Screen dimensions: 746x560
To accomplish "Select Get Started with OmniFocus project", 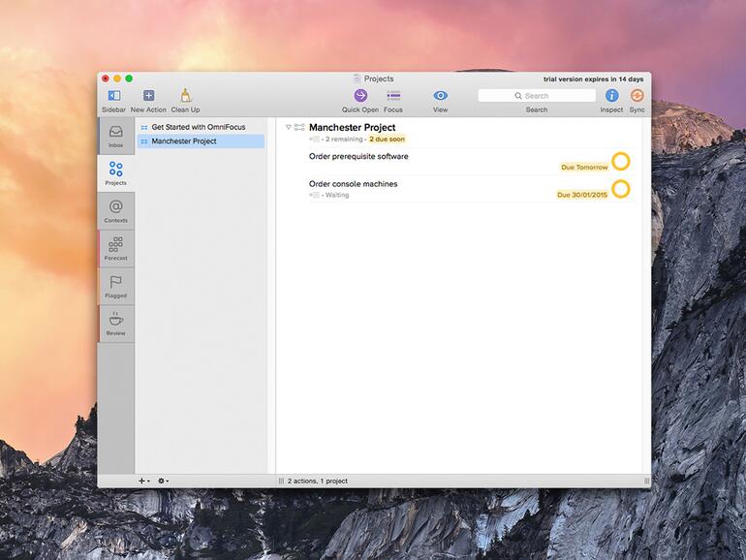I will pyautogui.click(x=201, y=127).
